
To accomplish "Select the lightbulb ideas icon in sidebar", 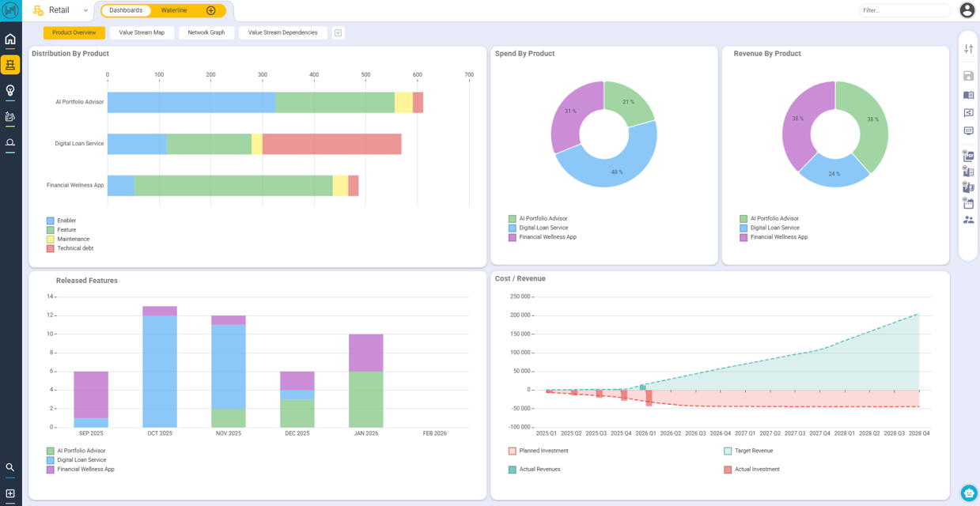I will [10, 91].
